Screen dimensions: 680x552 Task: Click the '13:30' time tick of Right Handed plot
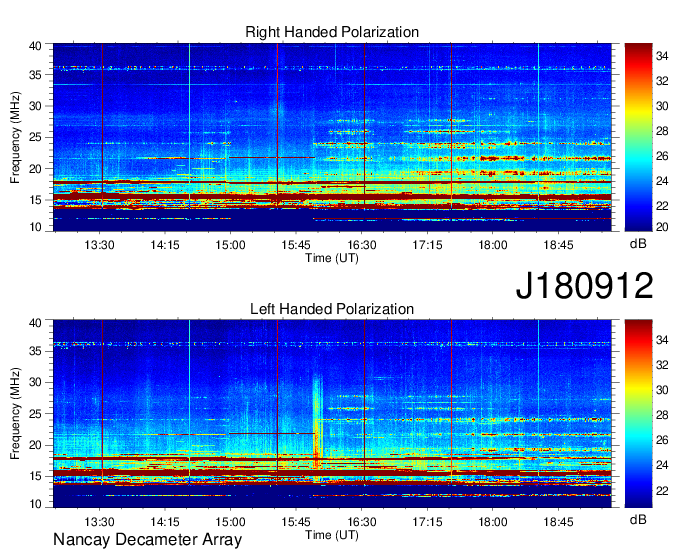(x=99, y=245)
